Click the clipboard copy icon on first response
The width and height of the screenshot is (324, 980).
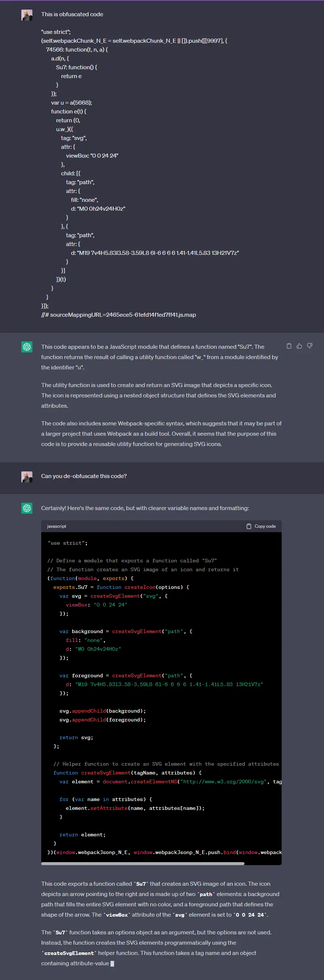pyautogui.click(x=289, y=346)
